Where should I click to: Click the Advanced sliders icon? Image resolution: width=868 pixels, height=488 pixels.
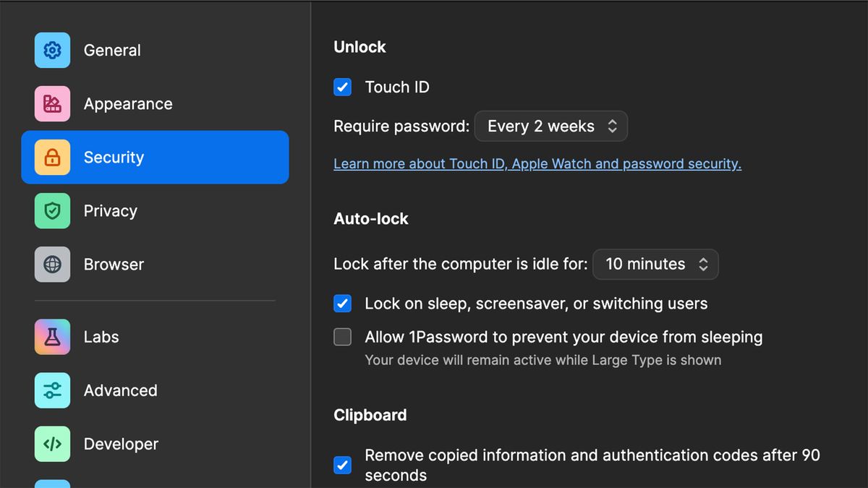52,390
